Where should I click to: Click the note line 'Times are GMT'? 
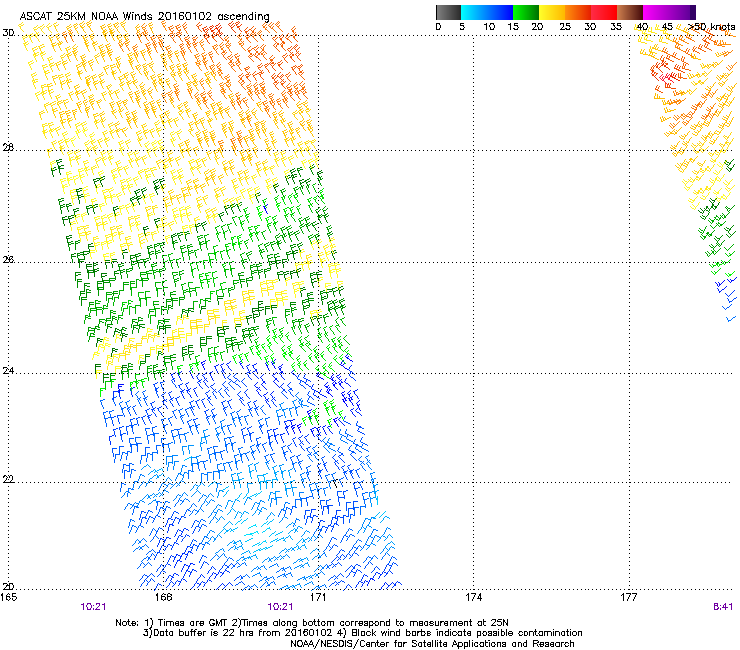(192, 623)
